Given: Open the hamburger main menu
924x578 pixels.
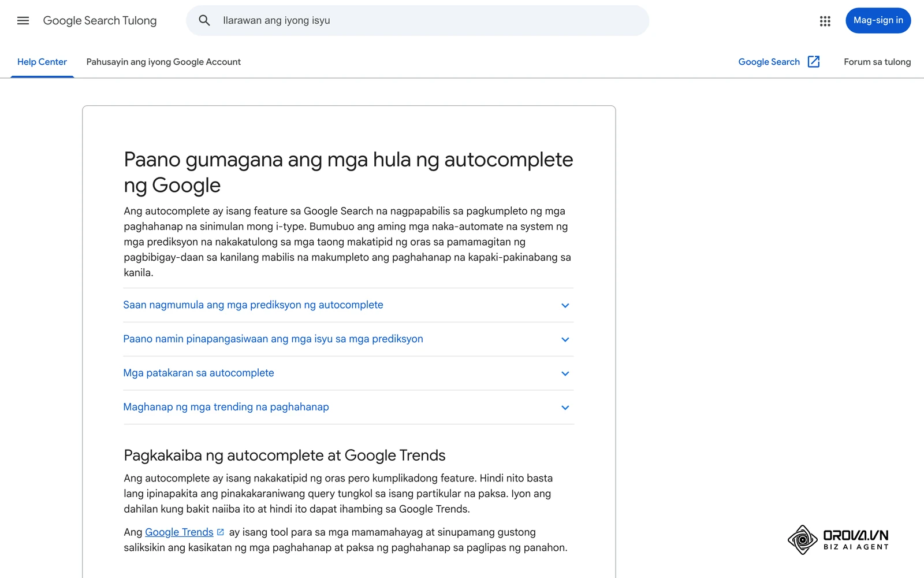Looking at the screenshot, I should pos(23,21).
